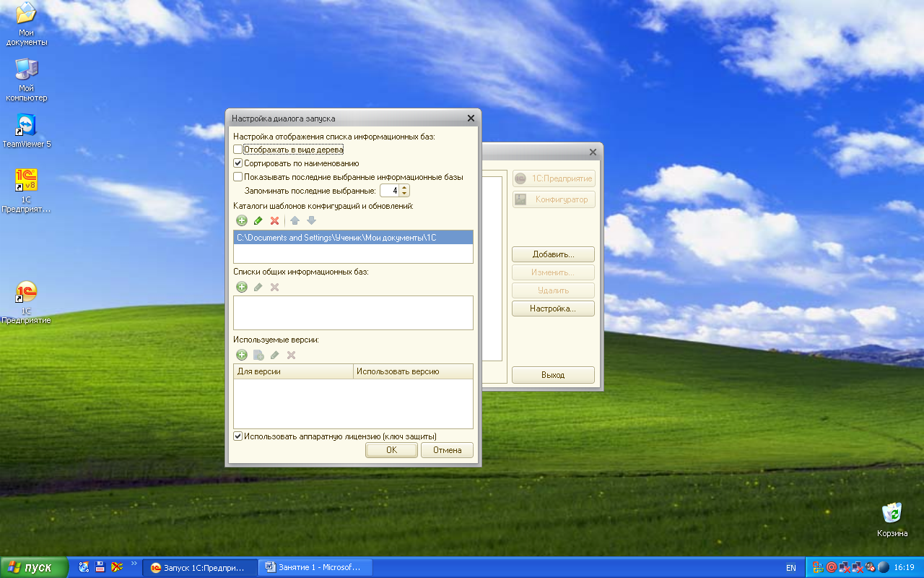
Task: Expand quick launch overflow chevron on taskbar
Action: (x=134, y=564)
